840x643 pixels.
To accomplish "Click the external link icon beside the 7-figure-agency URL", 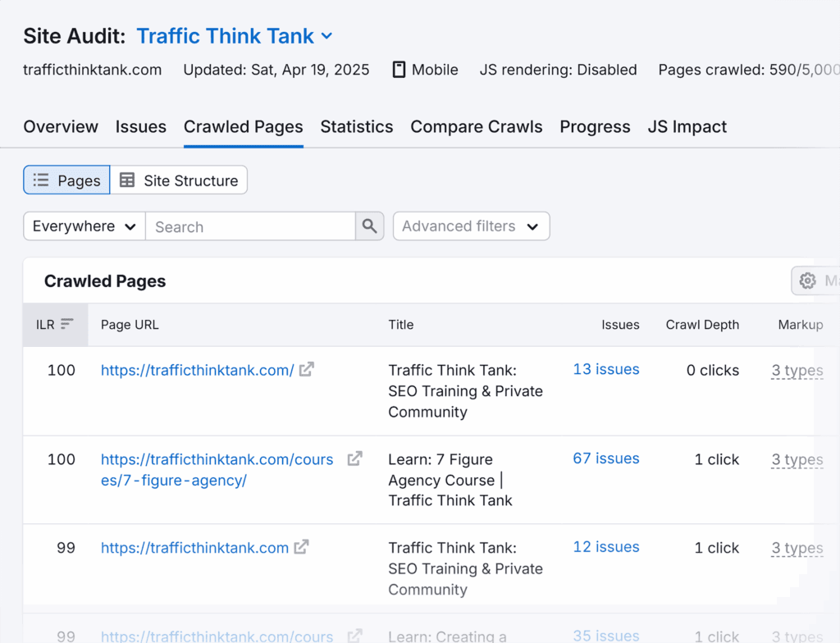I will coord(354,458).
